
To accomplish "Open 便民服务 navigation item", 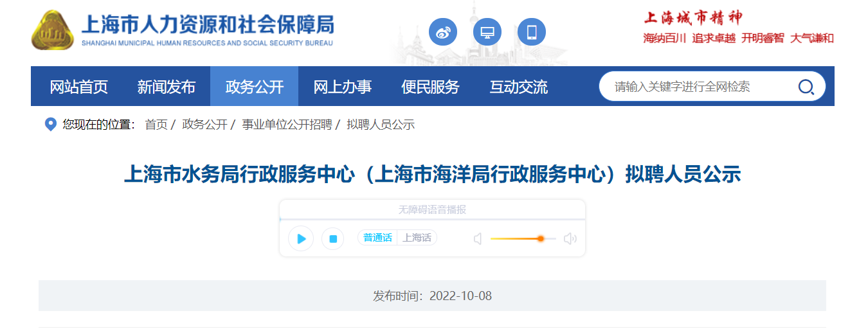I will [430, 87].
